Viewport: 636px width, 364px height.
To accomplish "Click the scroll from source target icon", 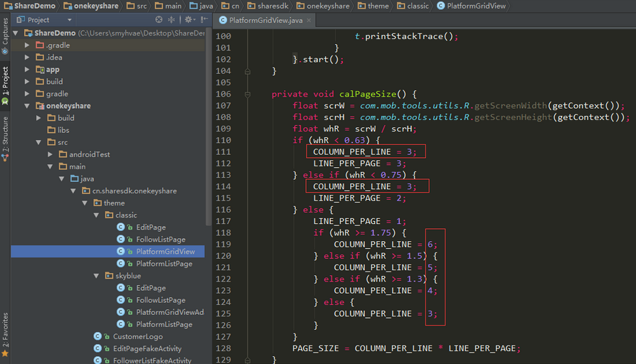I will click(x=158, y=20).
